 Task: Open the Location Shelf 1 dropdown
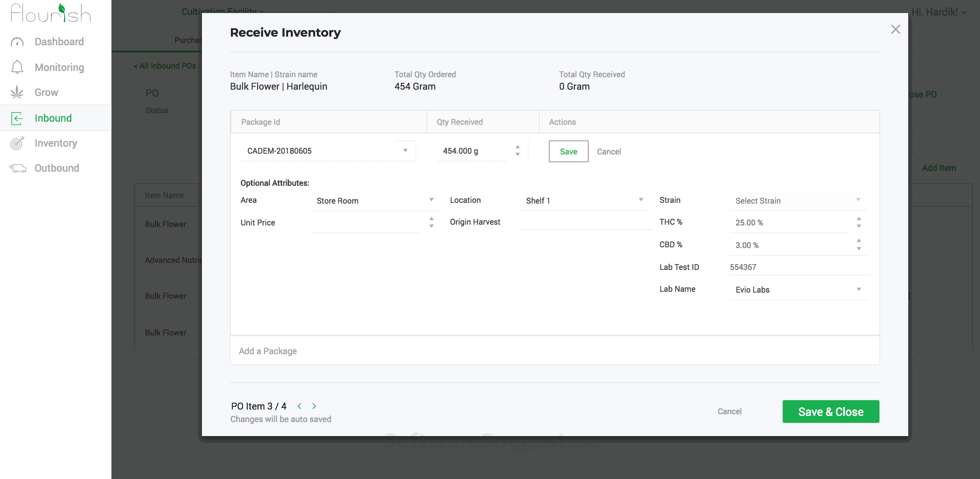click(641, 200)
